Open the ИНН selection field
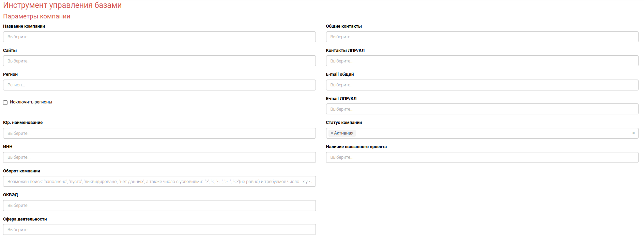The width and height of the screenshot is (644, 240). 159,157
